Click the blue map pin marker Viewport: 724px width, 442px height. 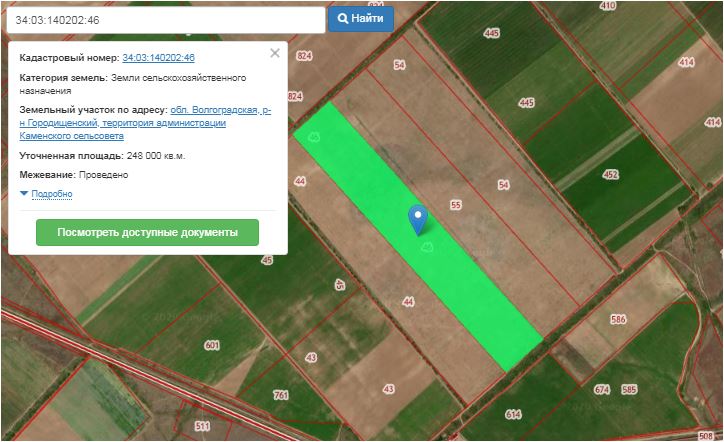[x=418, y=220]
